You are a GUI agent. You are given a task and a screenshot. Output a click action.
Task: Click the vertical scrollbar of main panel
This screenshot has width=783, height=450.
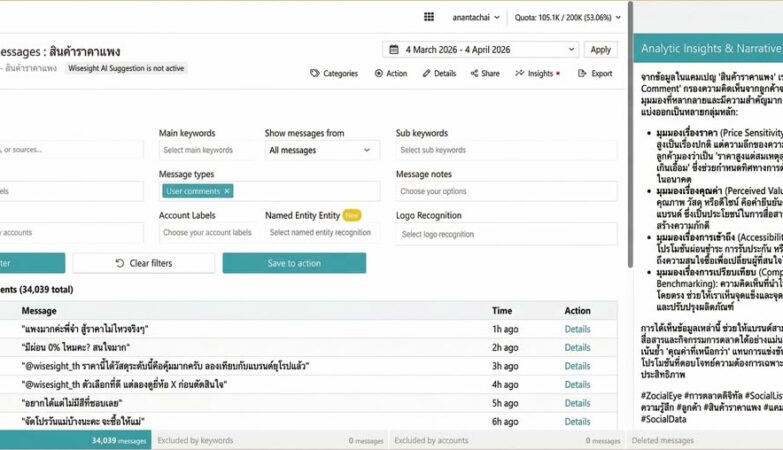[x=630, y=135]
